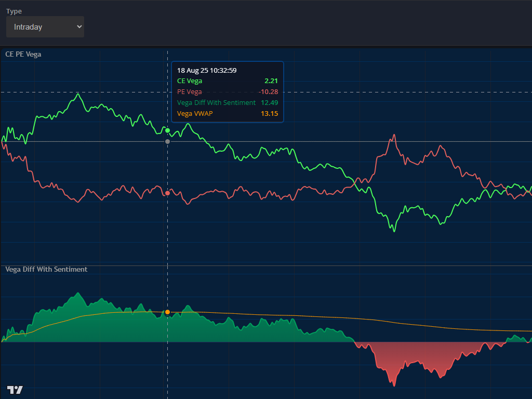Image resolution: width=532 pixels, height=399 pixels.
Task: Open the Intraday type dropdown
Action: click(x=45, y=27)
